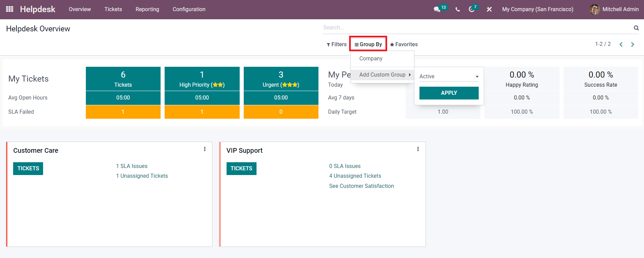The height and width of the screenshot is (258, 644).
Task: Click the debug tools cross icon
Action: pyautogui.click(x=489, y=9)
